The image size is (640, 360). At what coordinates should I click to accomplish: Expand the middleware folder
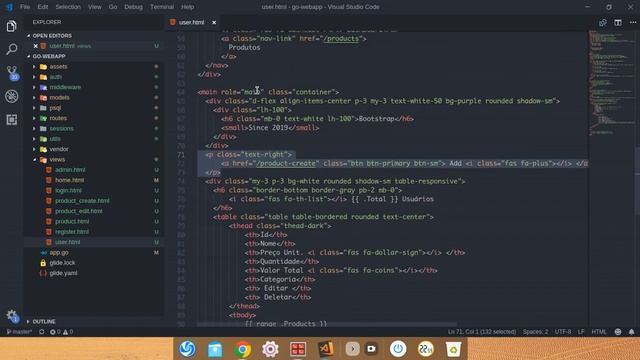click(65, 87)
